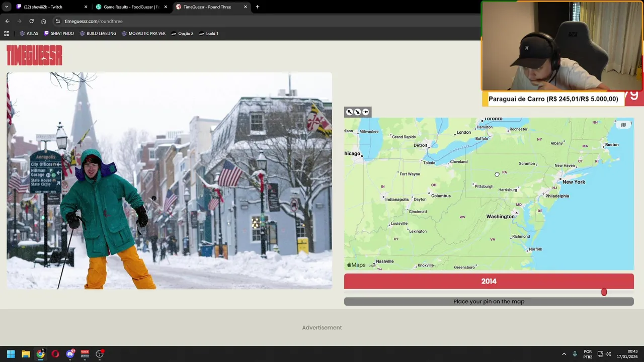Image resolution: width=644 pixels, height=362 pixels.
Task: Click the Apple Maps logo
Action: pos(356,265)
